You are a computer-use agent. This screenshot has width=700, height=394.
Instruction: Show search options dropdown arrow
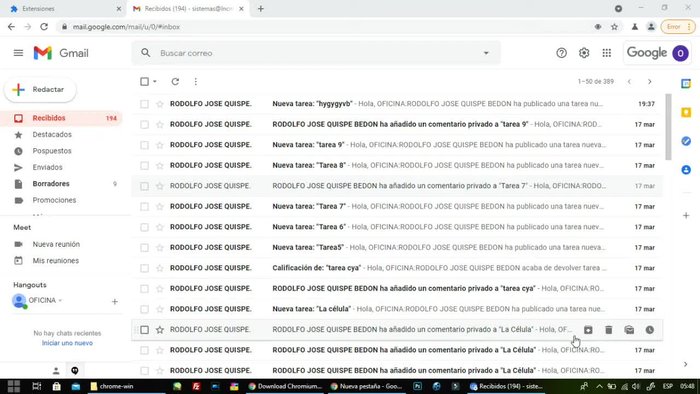(486, 53)
